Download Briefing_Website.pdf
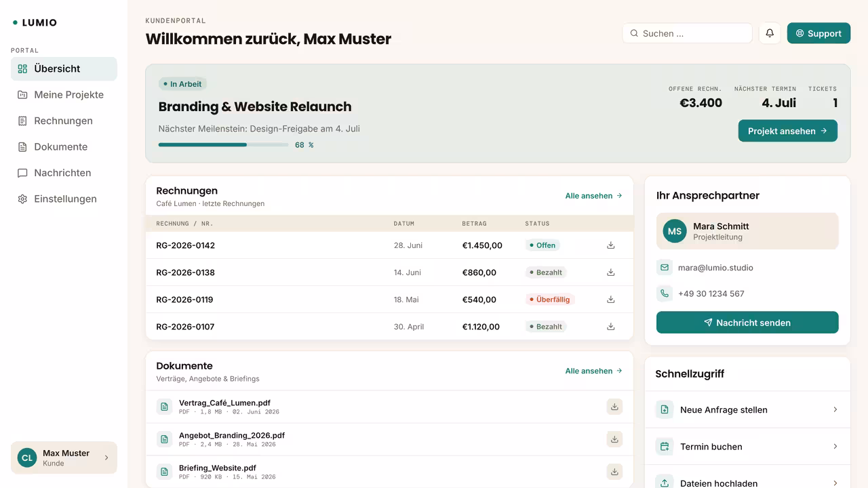 [614, 472]
